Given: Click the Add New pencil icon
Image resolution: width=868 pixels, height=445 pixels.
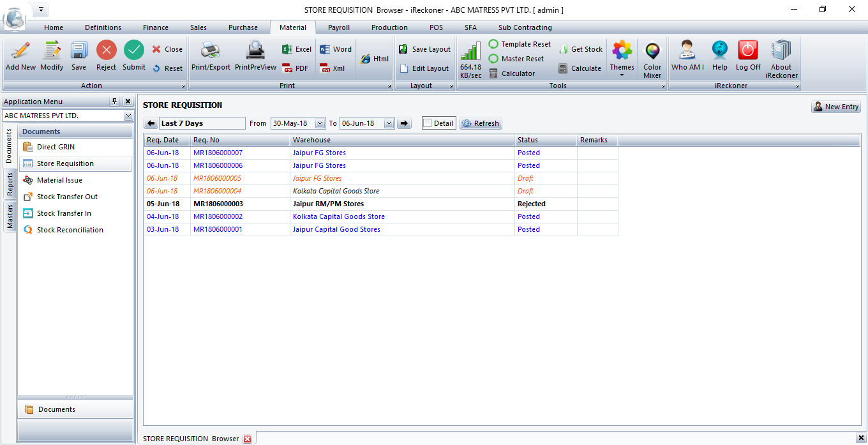Looking at the screenshot, I should point(20,51).
